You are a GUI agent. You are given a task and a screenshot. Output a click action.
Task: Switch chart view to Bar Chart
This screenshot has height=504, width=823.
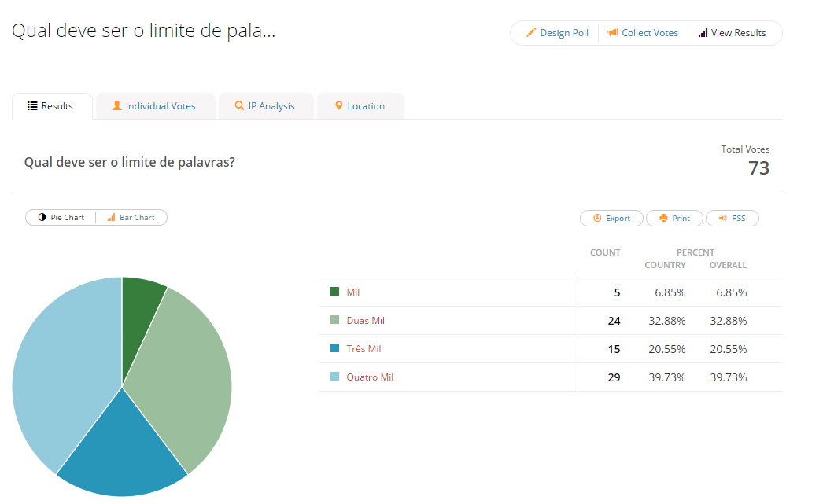(131, 218)
